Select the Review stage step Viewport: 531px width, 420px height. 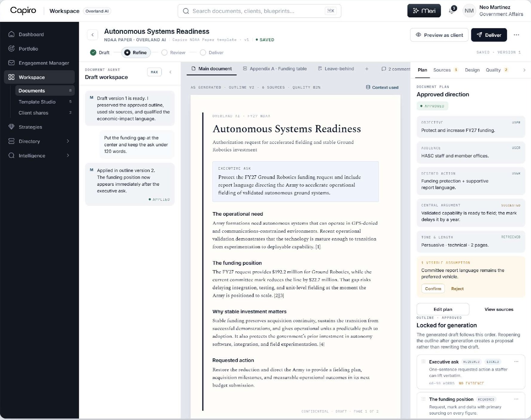(x=173, y=52)
